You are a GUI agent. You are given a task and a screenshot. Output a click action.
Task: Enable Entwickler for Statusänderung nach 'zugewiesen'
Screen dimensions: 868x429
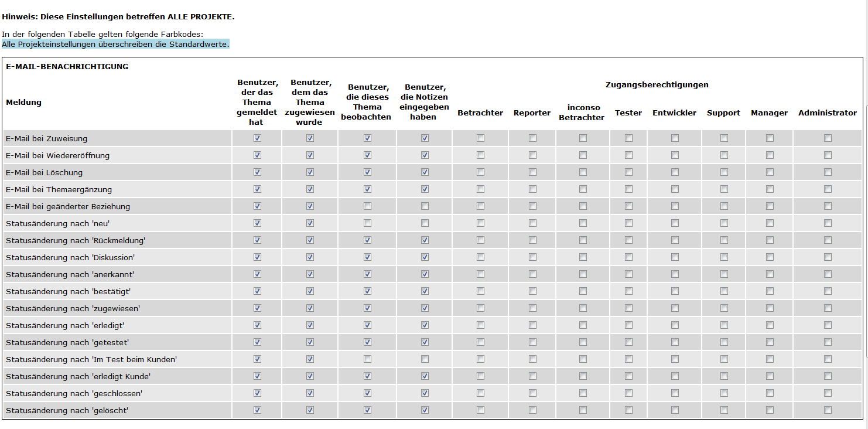[x=675, y=308]
